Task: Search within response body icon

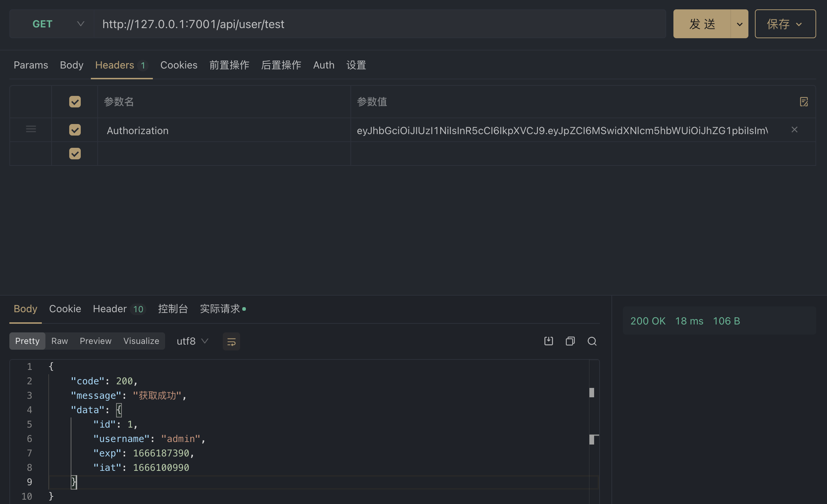Action: tap(592, 341)
